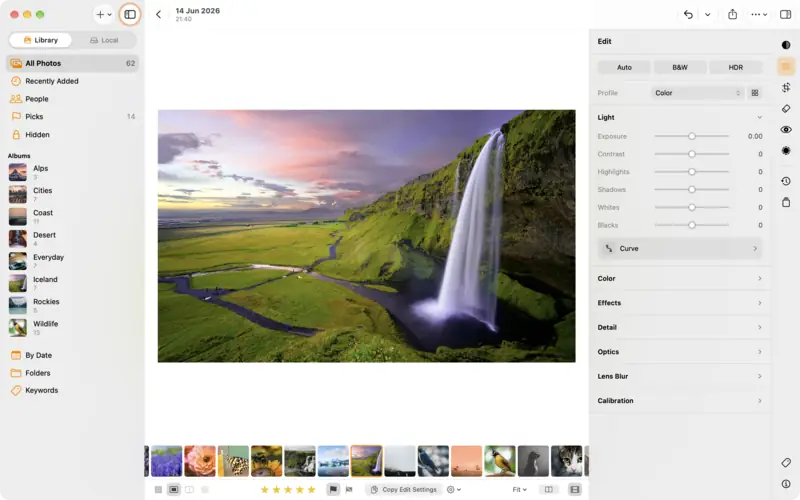Open the Masking circle tool
Image resolution: width=800 pixels, height=500 pixels.
(x=786, y=151)
